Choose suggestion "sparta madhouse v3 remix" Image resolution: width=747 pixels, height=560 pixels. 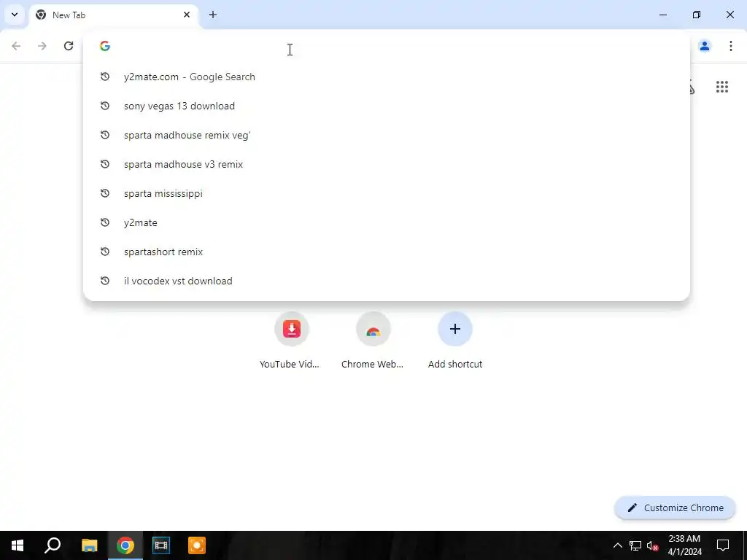click(387, 164)
